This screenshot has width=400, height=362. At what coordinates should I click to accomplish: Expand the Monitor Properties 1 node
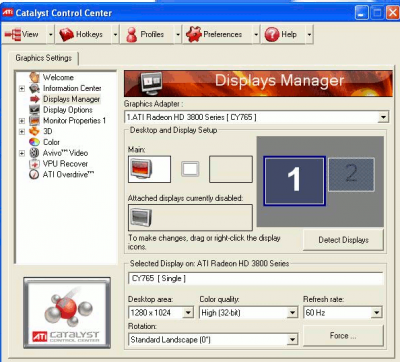(22, 121)
